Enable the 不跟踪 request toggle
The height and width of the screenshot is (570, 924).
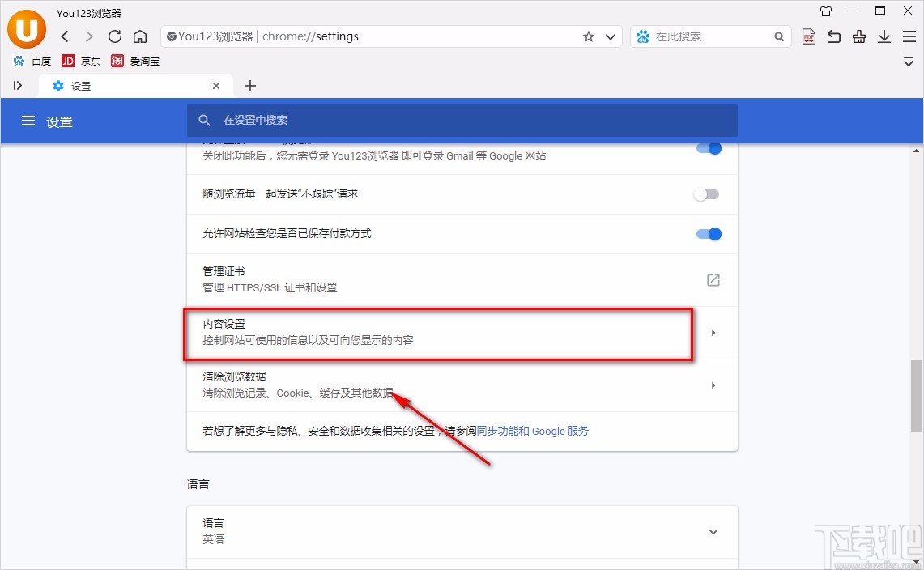(706, 194)
